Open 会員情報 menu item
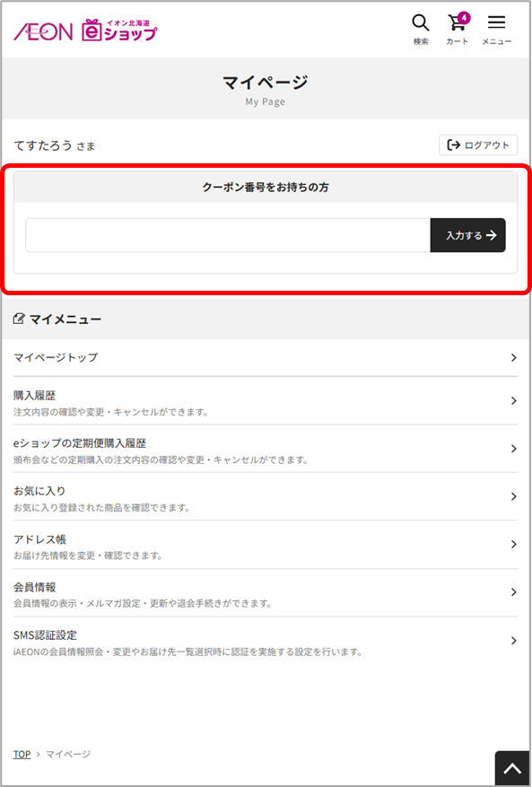Viewport: 532px width, 787px height. point(265,592)
